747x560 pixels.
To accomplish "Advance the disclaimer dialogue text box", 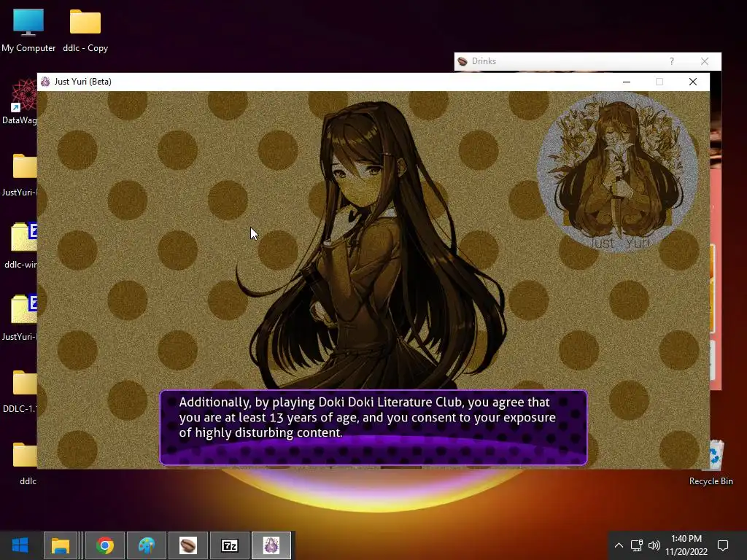I will [373, 427].
